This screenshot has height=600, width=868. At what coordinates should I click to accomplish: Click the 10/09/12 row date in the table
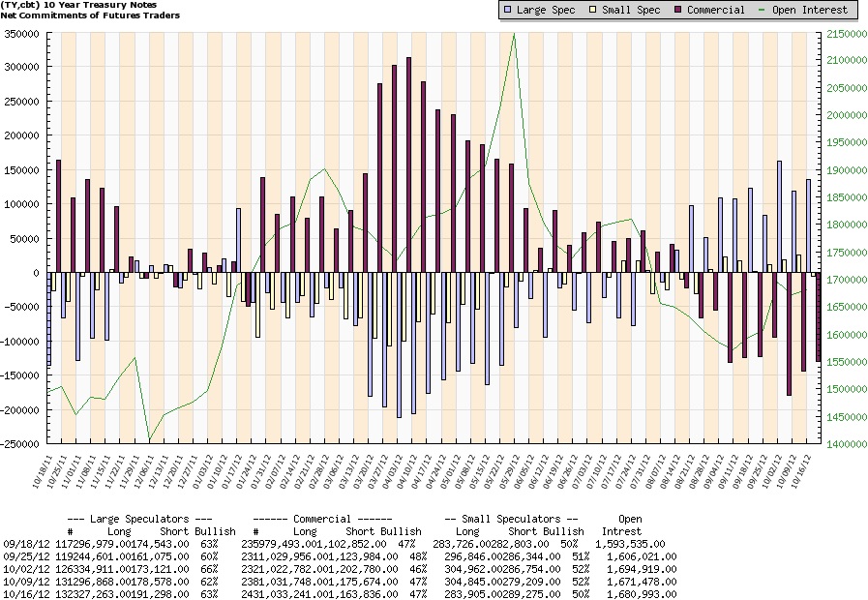[x=26, y=582]
